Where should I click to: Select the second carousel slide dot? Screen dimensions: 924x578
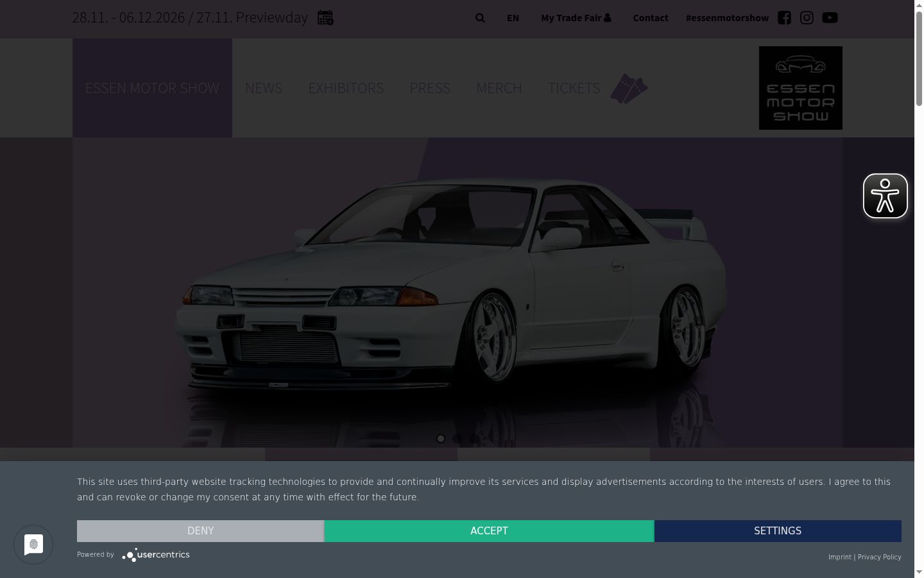(x=457, y=439)
